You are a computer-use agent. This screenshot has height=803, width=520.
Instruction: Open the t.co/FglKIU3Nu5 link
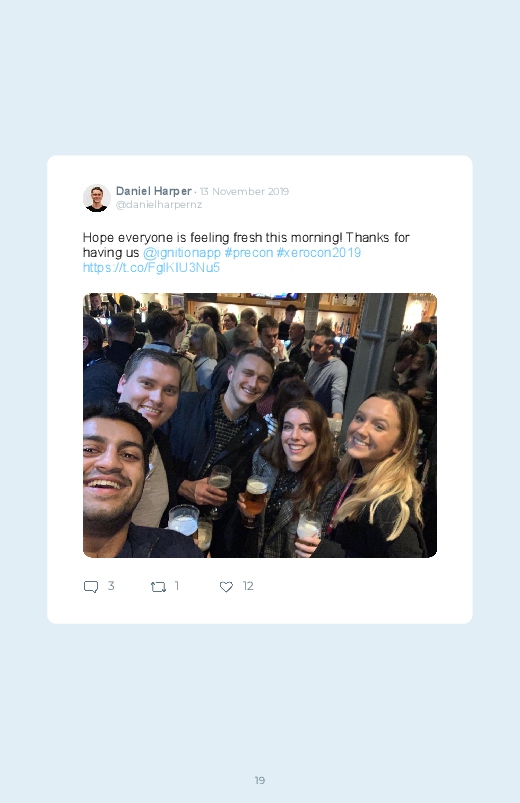tap(151, 267)
